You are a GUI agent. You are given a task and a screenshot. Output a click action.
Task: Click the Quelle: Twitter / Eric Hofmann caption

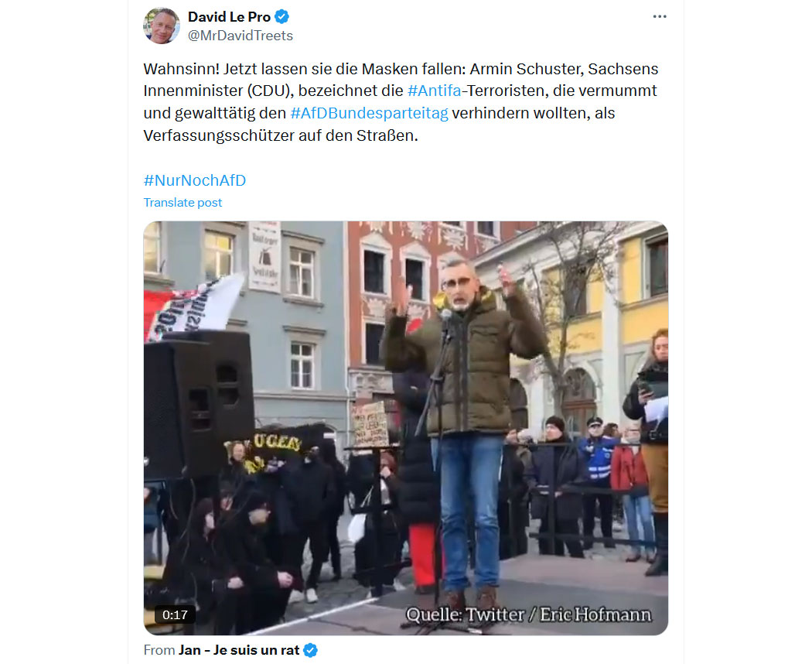pos(529,614)
